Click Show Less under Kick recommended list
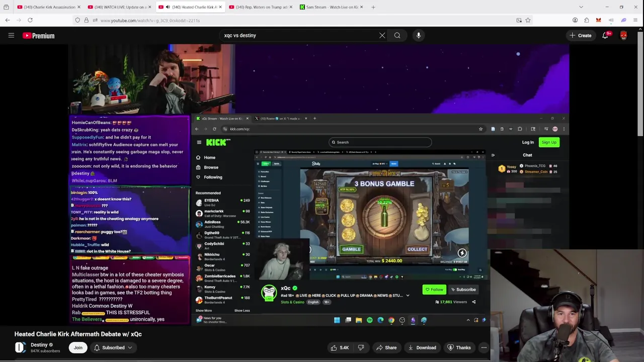Screen dimensions: 644x362 pyautogui.click(x=242, y=311)
